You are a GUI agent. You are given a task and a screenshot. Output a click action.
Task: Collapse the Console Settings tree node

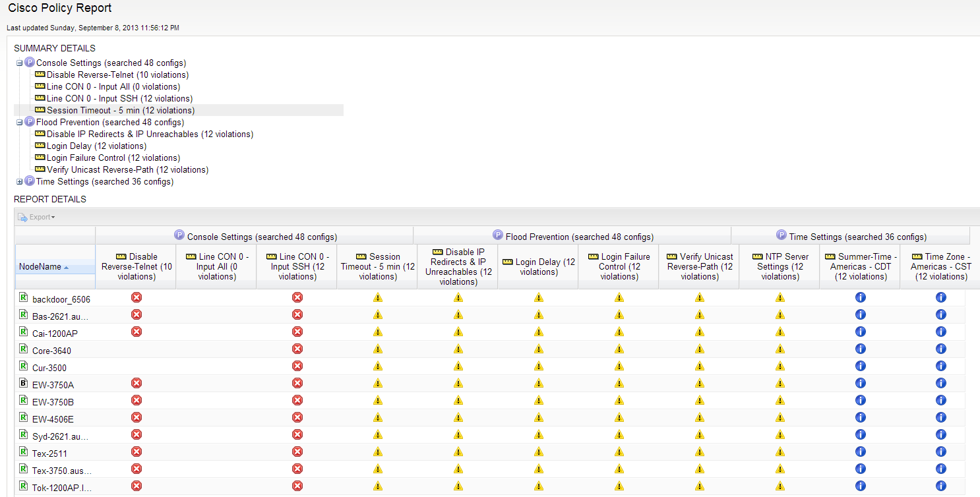pyautogui.click(x=20, y=63)
